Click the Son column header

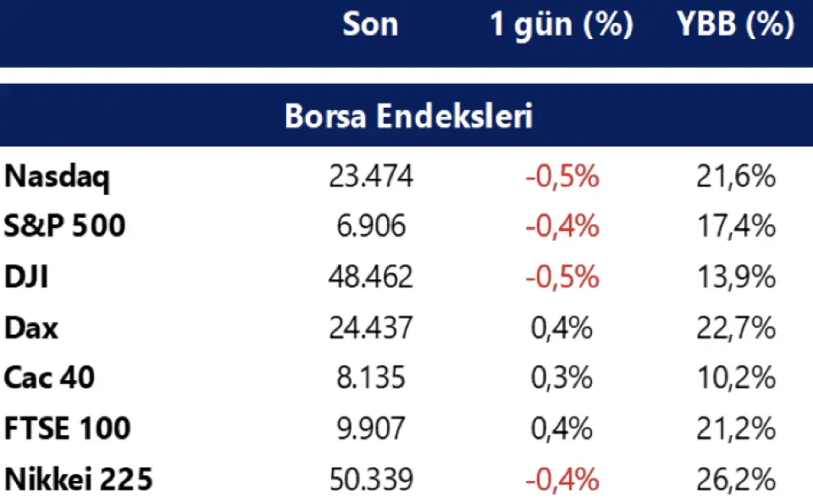coord(370,25)
